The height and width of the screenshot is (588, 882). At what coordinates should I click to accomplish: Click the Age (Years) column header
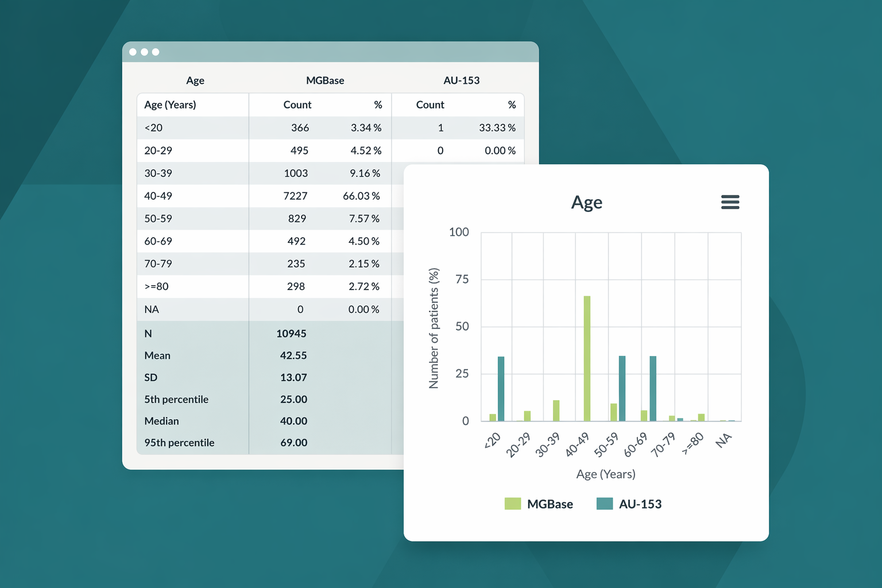(x=170, y=105)
